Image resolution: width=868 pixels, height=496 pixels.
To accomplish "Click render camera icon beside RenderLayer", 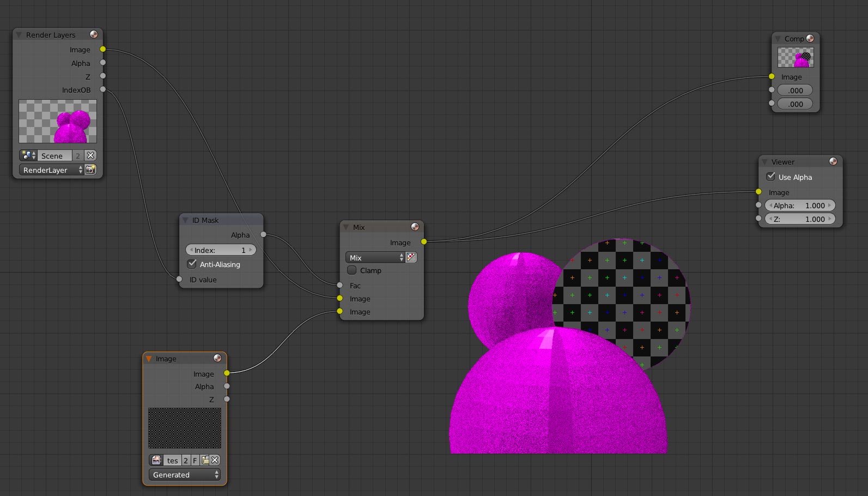I will click(90, 170).
